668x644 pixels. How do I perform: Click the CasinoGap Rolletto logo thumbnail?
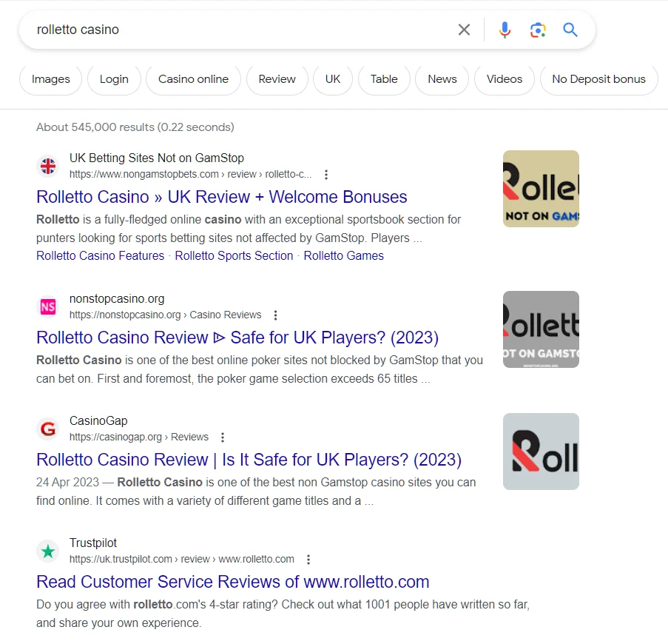(541, 452)
